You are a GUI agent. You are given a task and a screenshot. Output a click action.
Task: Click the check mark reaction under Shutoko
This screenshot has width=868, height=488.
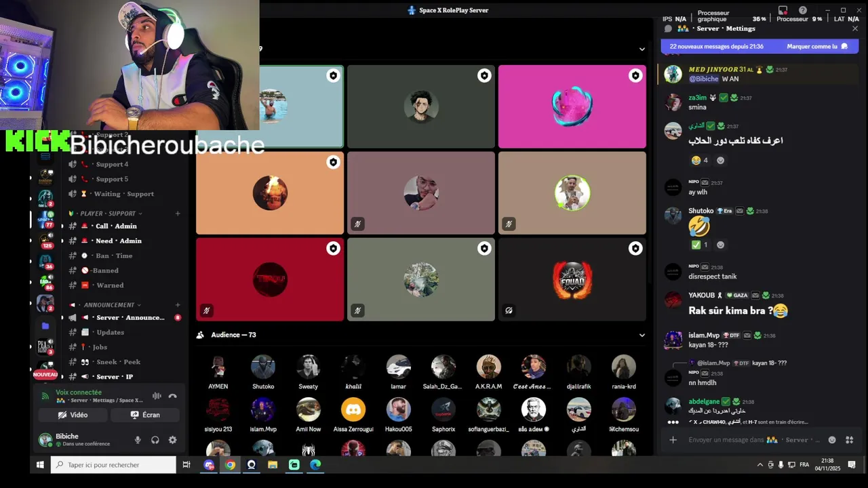pos(700,245)
